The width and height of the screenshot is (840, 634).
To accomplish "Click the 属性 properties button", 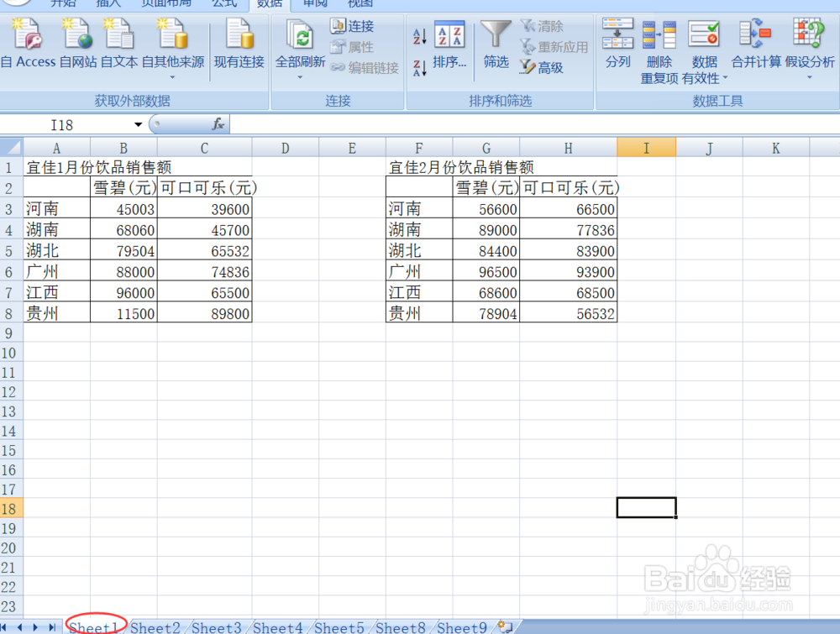I will click(352, 47).
